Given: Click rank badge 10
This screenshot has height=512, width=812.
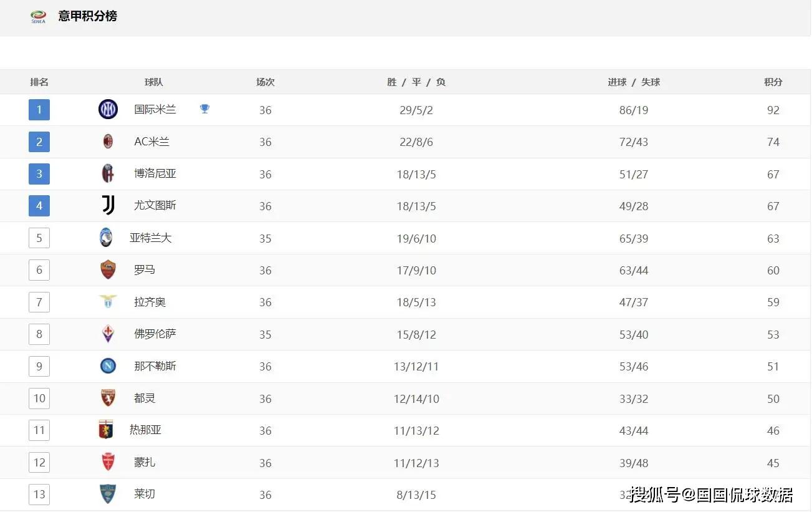Looking at the screenshot, I should (39, 398).
